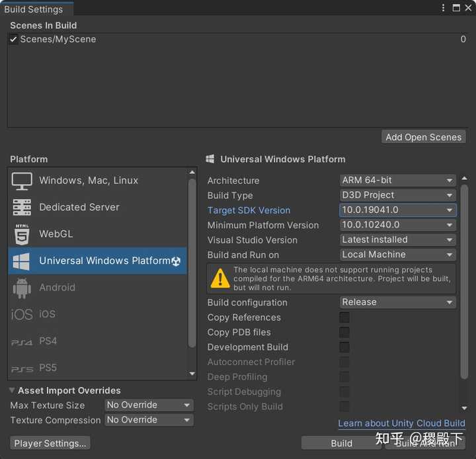Click the settings panel scroll up arrow
Screen dimensions: 476x459
[464, 179]
